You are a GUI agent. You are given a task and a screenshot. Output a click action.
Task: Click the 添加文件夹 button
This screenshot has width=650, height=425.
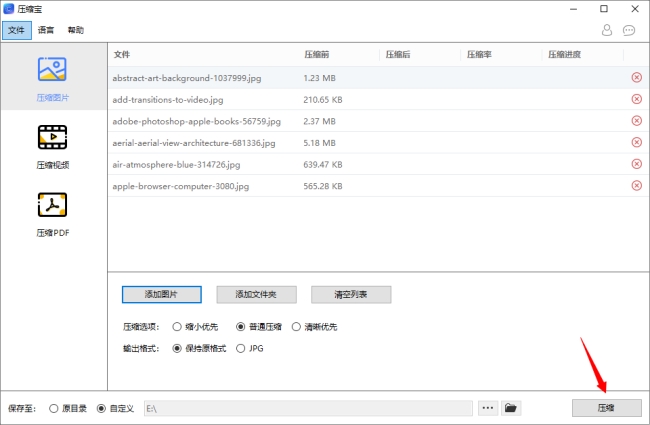pos(256,294)
